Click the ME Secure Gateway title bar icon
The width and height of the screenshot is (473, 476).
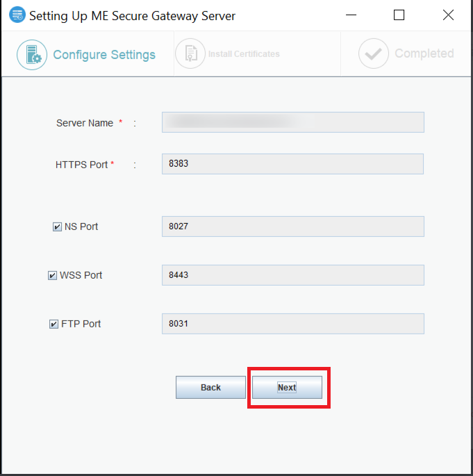pos(17,15)
